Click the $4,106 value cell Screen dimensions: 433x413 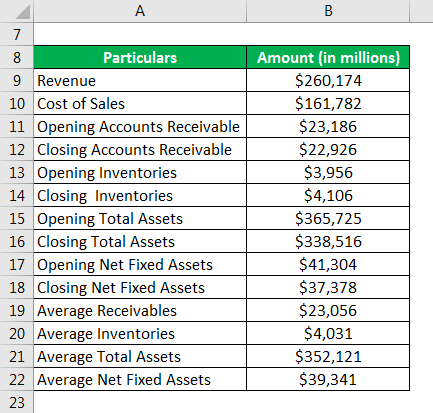[328, 195]
